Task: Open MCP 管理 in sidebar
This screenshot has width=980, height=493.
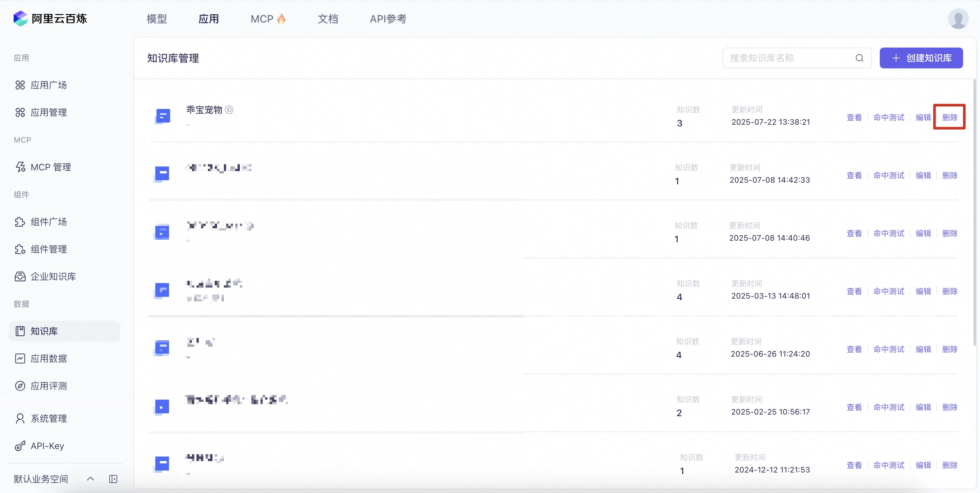Action: point(51,167)
